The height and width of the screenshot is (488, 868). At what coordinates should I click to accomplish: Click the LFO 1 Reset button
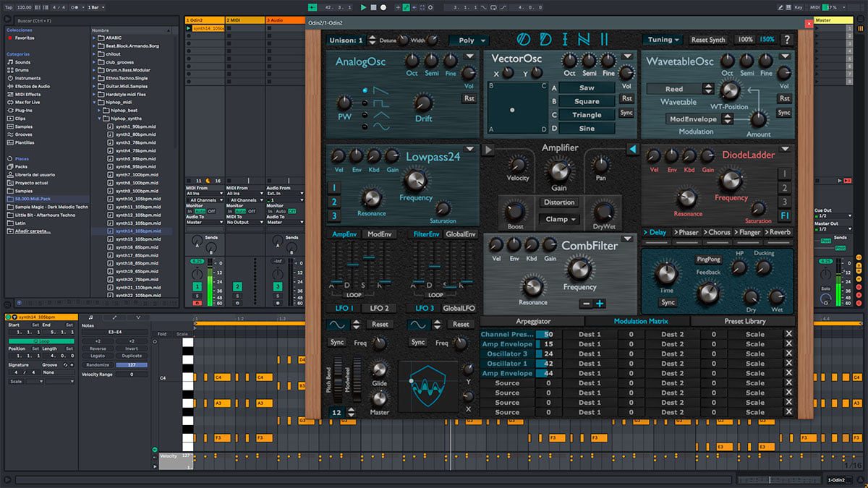(x=380, y=324)
